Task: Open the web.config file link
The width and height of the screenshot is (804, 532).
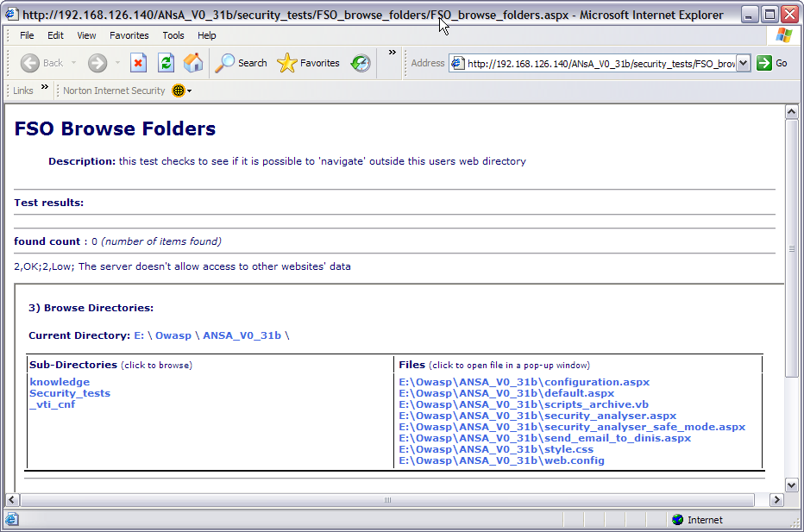Action: (501, 460)
